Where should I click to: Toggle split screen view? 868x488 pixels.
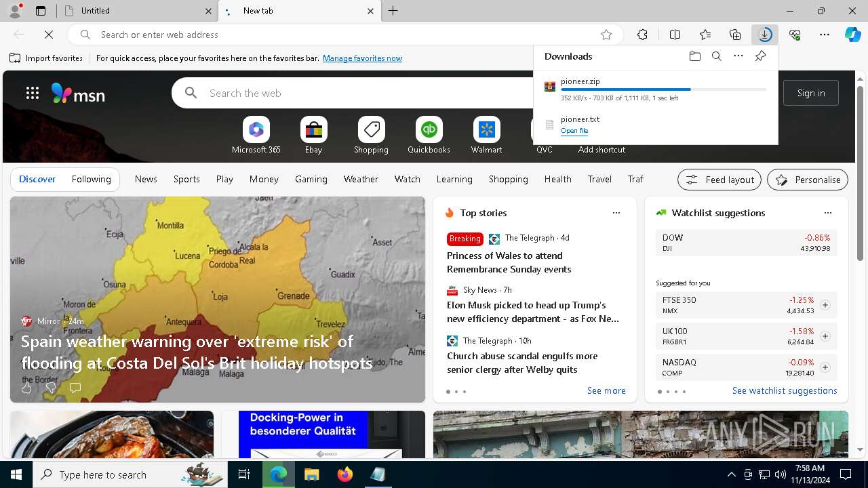coord(675,35)
